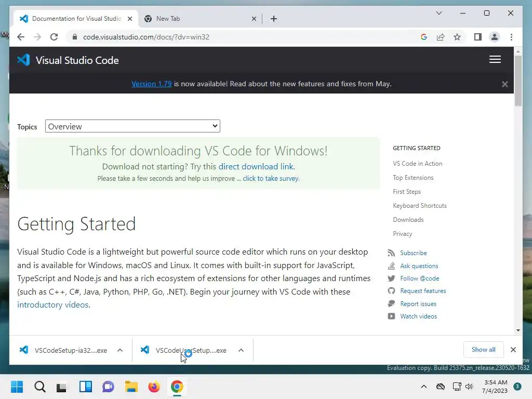Open the Chrome profile avatar
532x399 pixels.
pos(495,37)
